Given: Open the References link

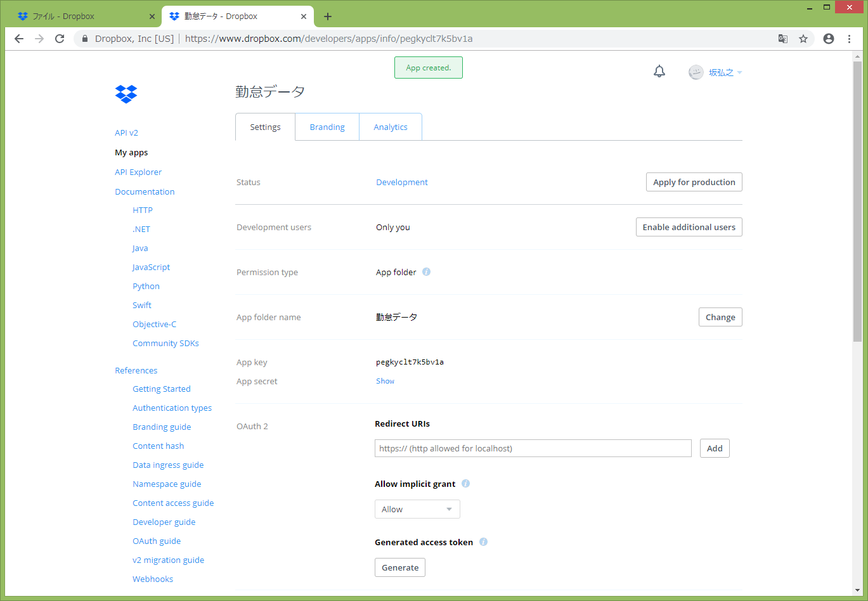Looking at the screenshot, I should pyautogui.click(x=136, y=370).
